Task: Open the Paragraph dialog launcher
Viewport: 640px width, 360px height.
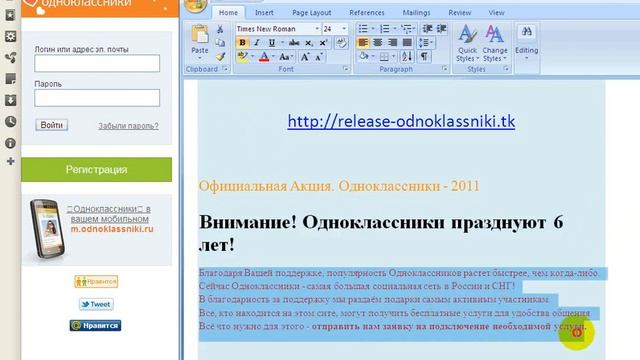Action: [x=444, y=69]
